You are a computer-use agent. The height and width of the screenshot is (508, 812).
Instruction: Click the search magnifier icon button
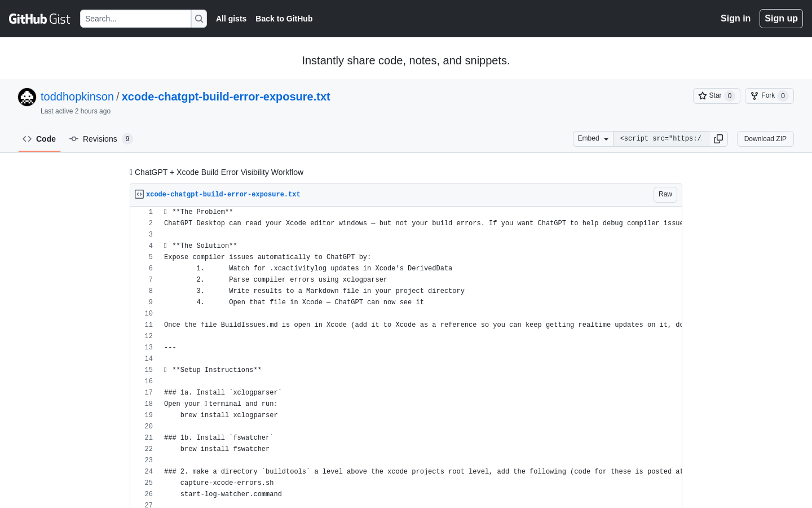coord(199,19)
